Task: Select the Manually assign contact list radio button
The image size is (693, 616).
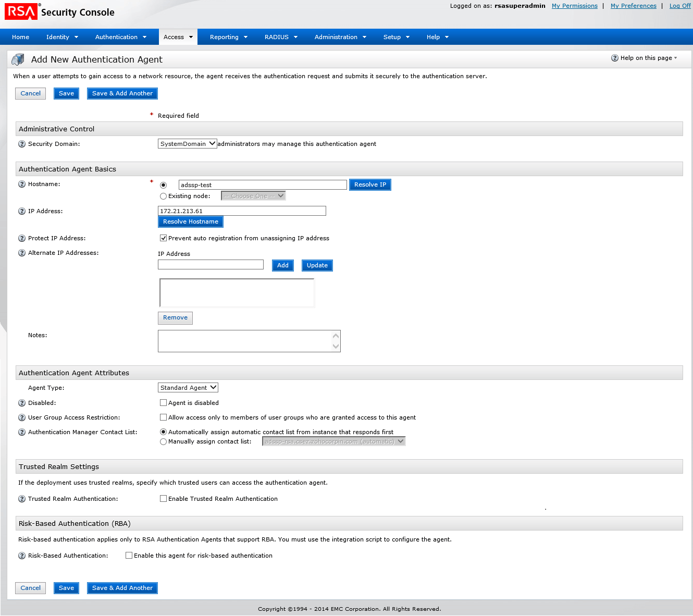Action: pyautogui.click(x=163, y=441)
